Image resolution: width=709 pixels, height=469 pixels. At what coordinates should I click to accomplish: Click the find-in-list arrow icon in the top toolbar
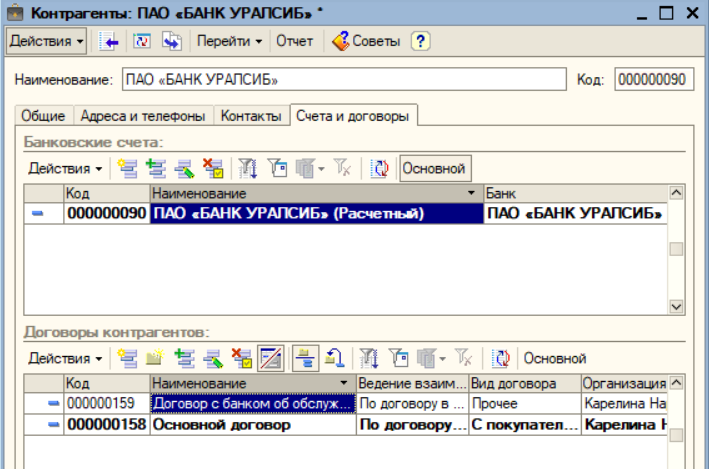[109, 41]
